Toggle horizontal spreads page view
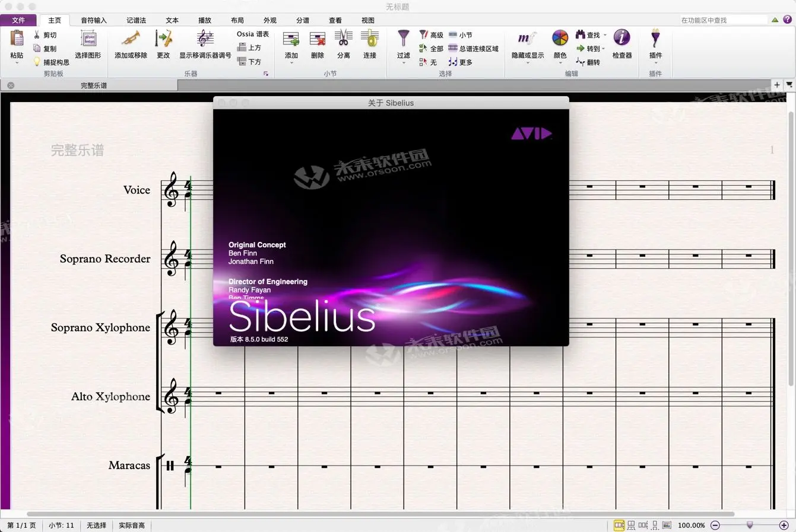Image resolution: width=796 pixels, height=532 pixels. coord(619,525)
